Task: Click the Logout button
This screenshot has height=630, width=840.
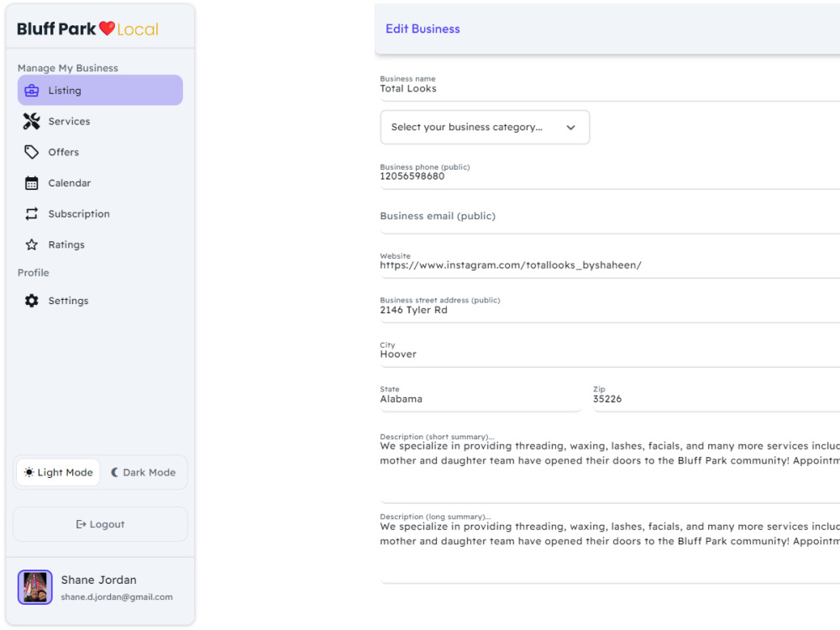Action: coord(100,524)
